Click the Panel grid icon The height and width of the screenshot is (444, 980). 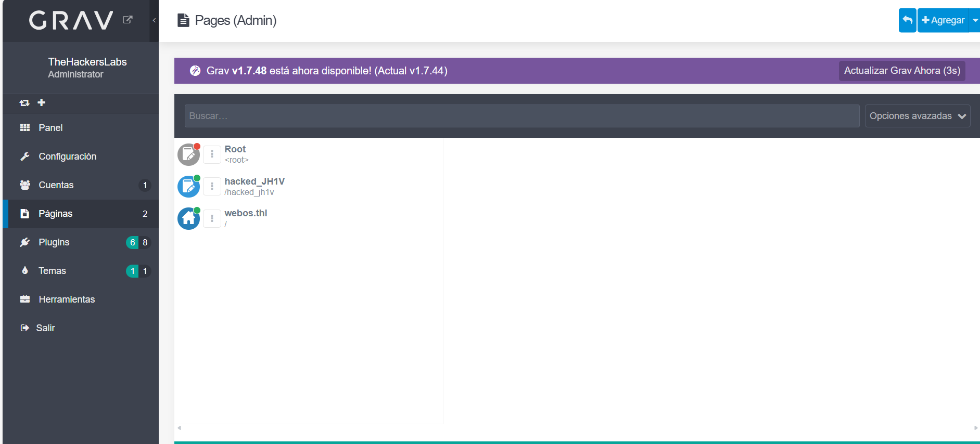coord(24,127)
